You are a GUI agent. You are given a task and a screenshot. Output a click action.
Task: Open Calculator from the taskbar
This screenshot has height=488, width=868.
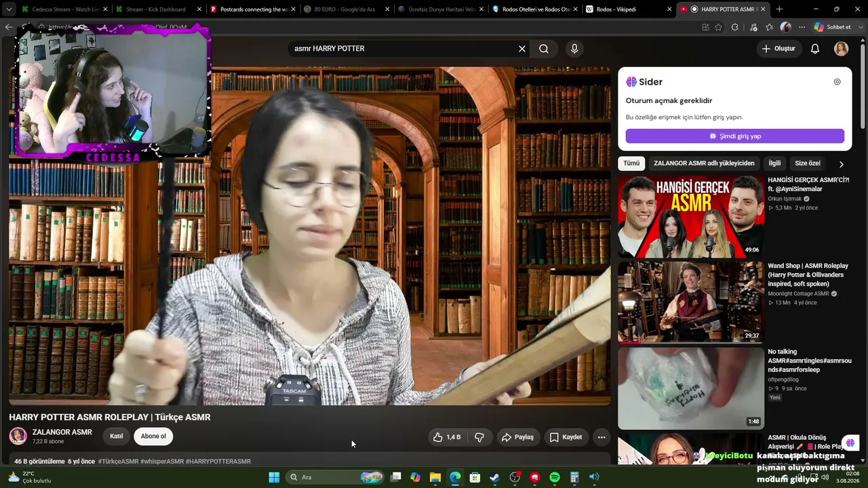click(574, 477)
